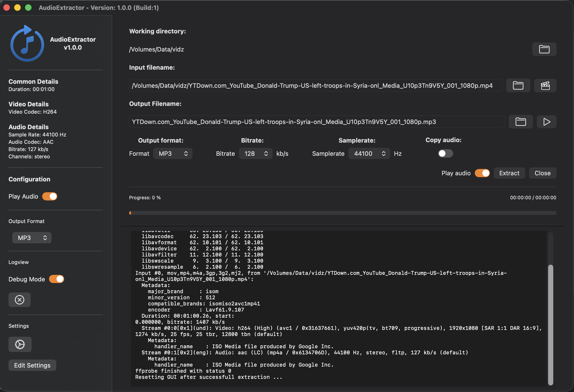The height and width of the screenshot is (392, 574).
Task: Disable the Play audio toggle near Extract
Action: pyautogui.click(x=482, y=173)
